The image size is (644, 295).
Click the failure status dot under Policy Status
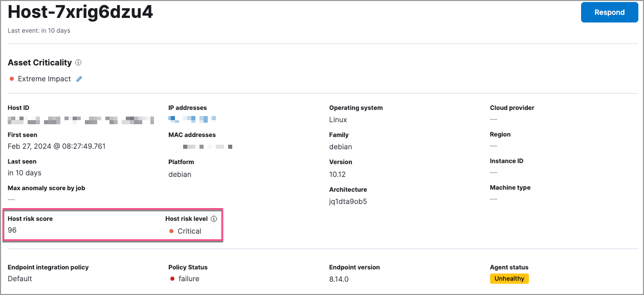(x=171, y=279)
